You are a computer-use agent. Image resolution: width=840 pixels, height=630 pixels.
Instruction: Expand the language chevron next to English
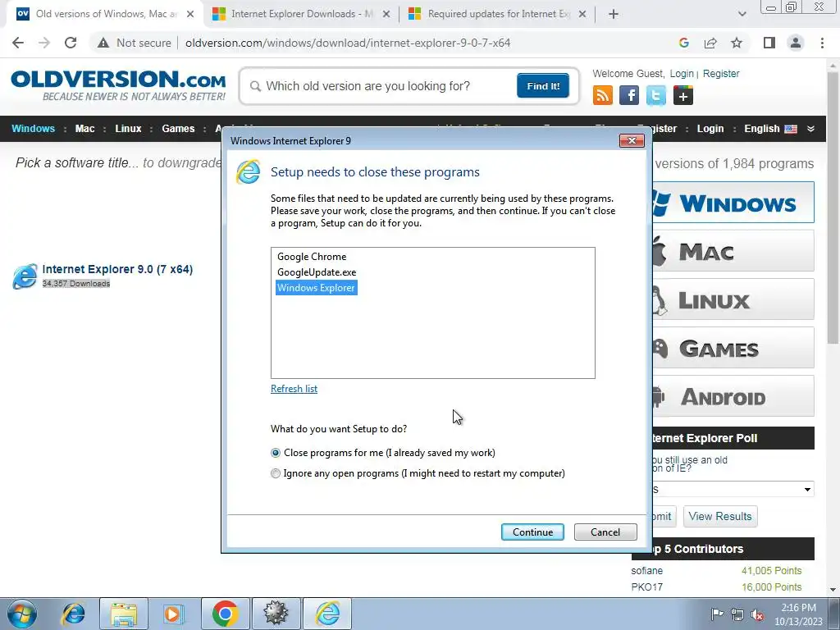pyautogui.click(x=810, y=129)
